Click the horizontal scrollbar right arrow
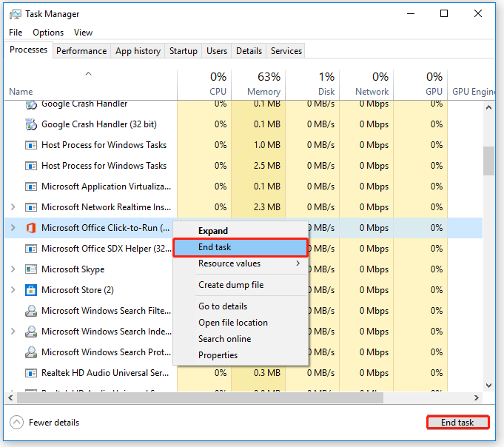The image size is (504, 447). [477, 398]
